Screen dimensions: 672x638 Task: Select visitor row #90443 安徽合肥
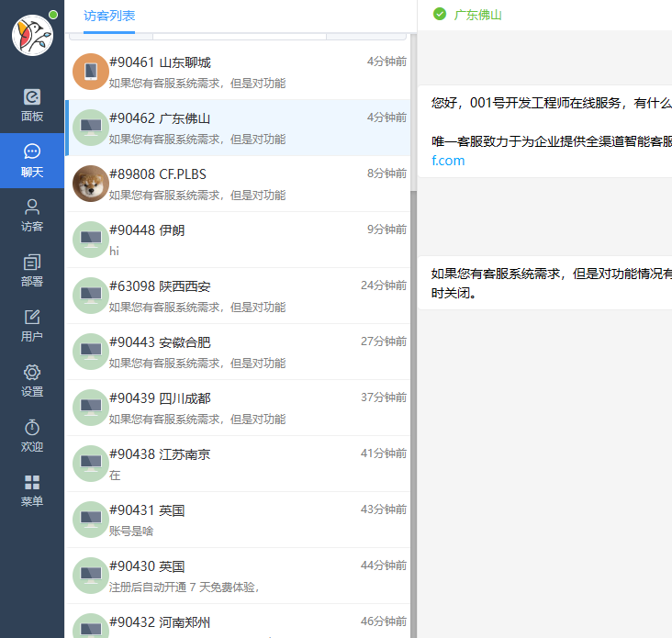pyautogui.click(x=238, y=352)
